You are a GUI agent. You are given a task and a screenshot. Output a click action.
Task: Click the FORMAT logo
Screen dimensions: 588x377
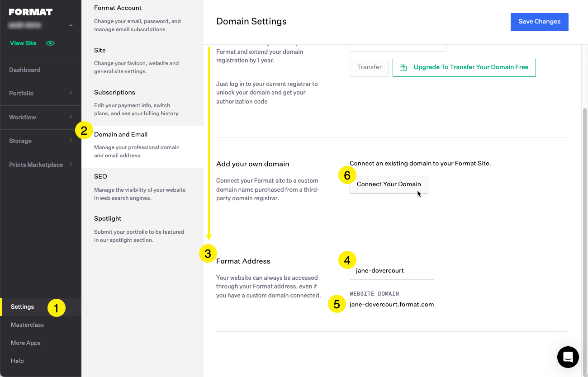(31, 12)
